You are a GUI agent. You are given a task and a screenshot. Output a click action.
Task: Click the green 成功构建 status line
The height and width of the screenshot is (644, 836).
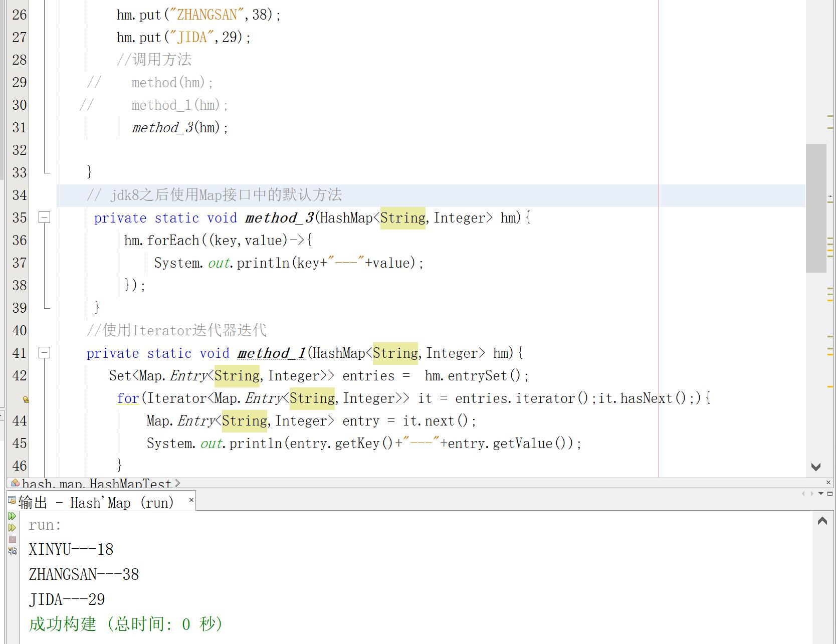(125, 624)
